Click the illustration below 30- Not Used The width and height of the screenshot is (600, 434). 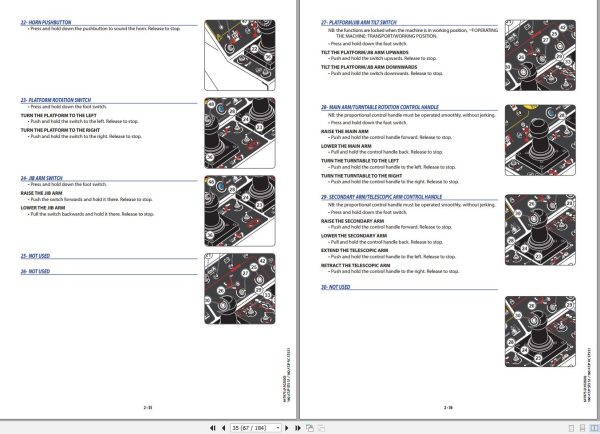click(540, 331)
